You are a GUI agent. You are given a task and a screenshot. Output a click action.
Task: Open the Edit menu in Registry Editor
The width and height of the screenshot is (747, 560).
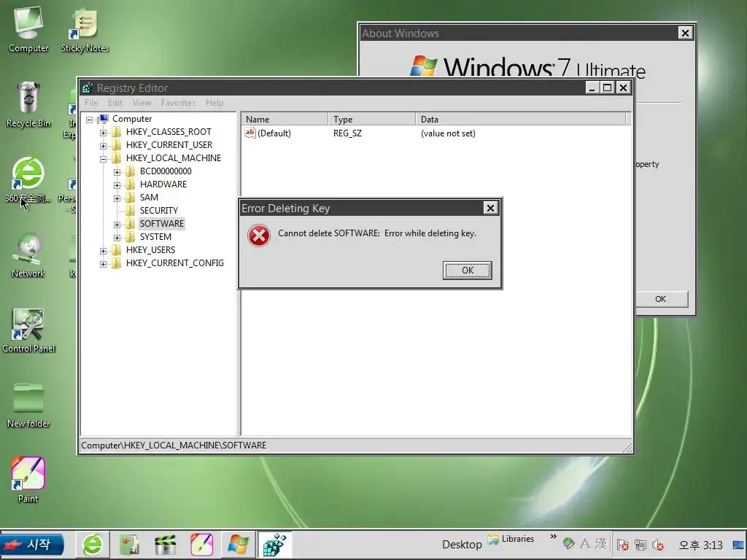pos(115,103)
